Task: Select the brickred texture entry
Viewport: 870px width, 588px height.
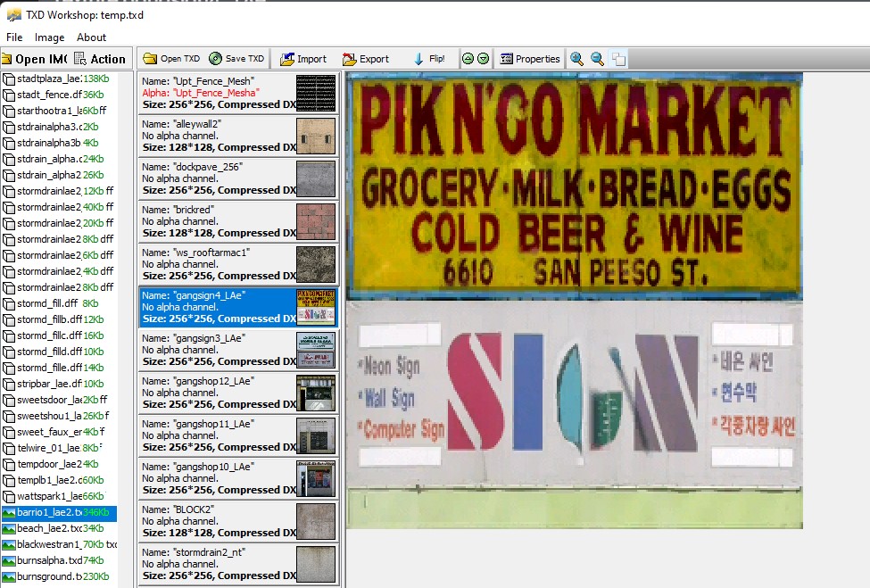Action: (x=238, y=221)
